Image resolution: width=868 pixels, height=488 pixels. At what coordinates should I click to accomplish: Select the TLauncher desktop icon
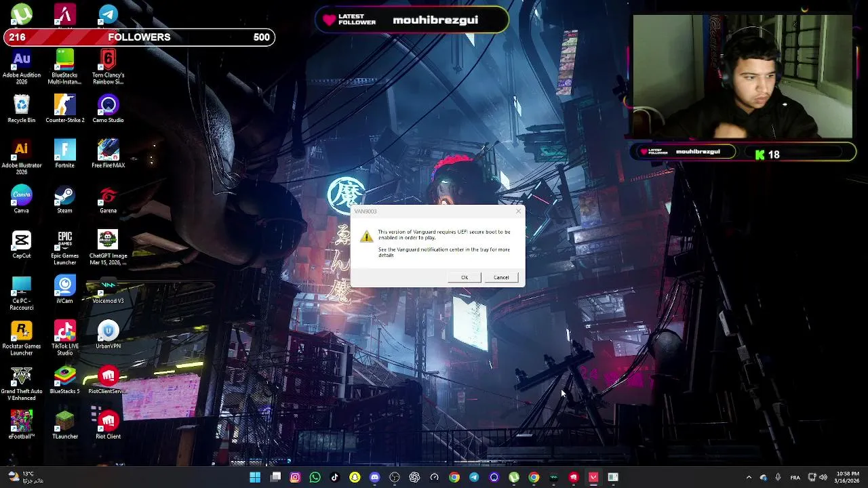pyautogui.click(x=65, y=426)
